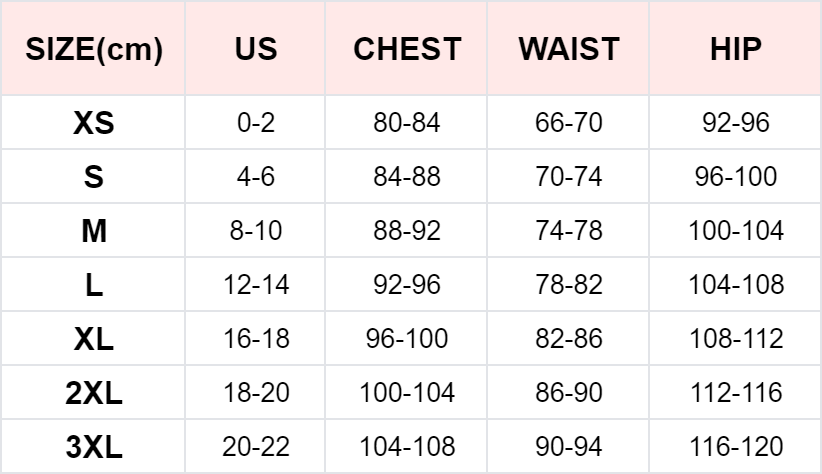The height and width of the screenshot is (474, 822).
Task: Click the 2XL size row label
Action: pos(94,393)
